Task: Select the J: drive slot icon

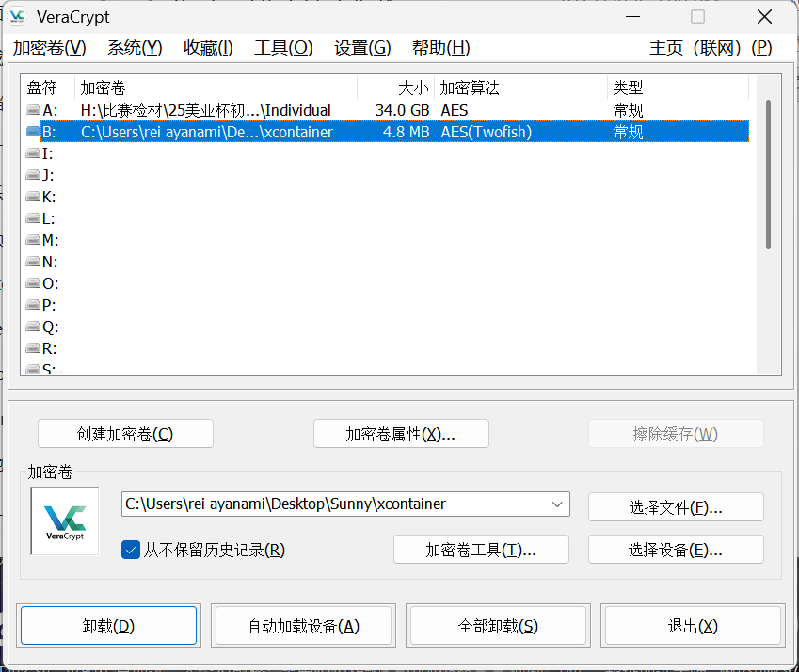Action: tap(33, 175)
